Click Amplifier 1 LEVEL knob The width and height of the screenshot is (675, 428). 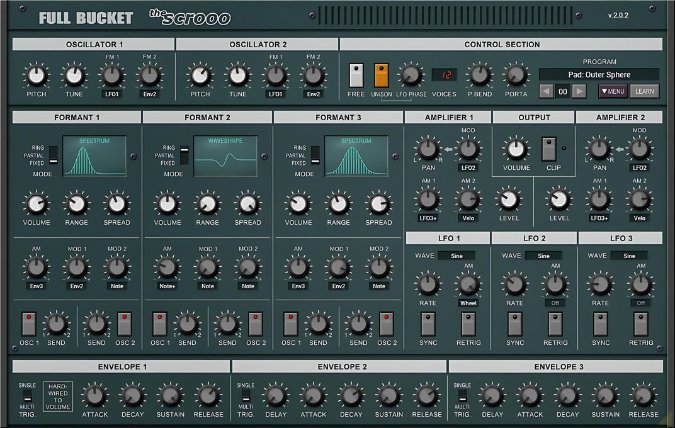[509, 199]
